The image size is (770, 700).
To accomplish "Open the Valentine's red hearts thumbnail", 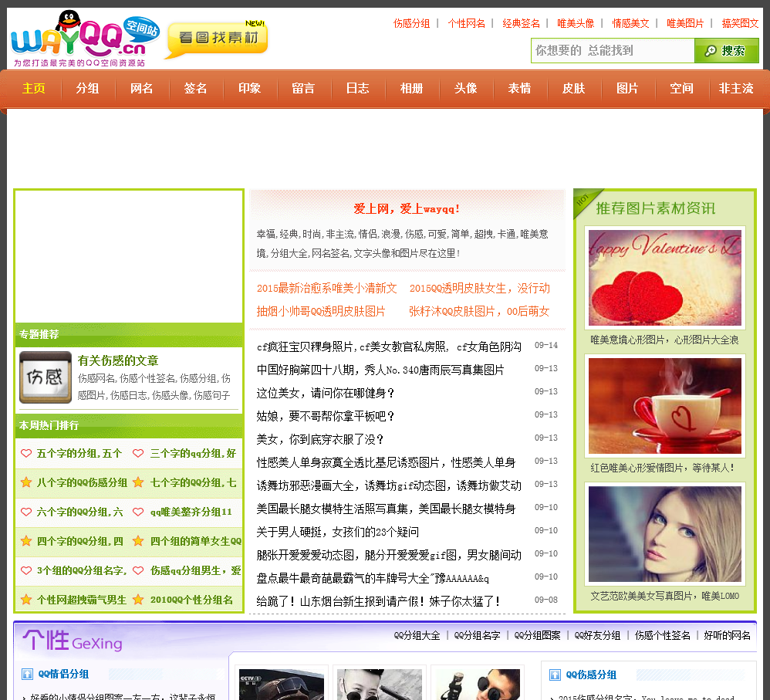I will pos(665,278).
